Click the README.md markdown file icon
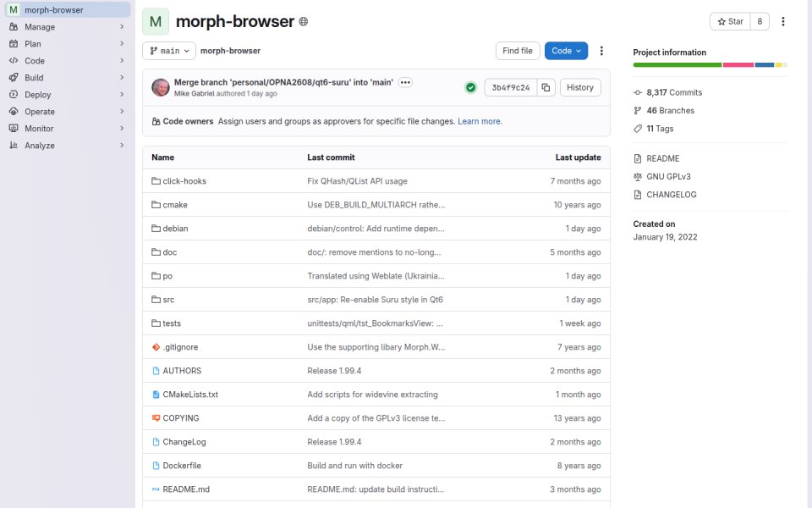The height and width of the screenshot is (508, 812). pos(156,489)
